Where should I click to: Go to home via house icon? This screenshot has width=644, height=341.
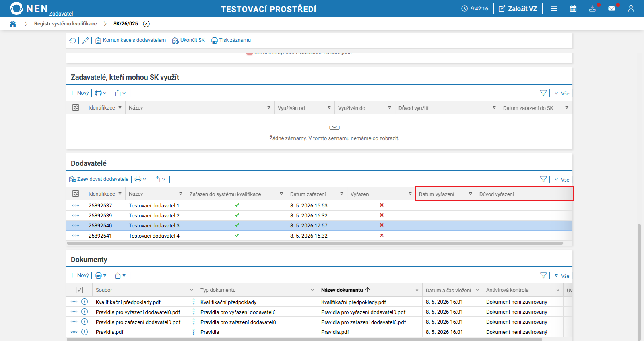(x=13, y=24)
